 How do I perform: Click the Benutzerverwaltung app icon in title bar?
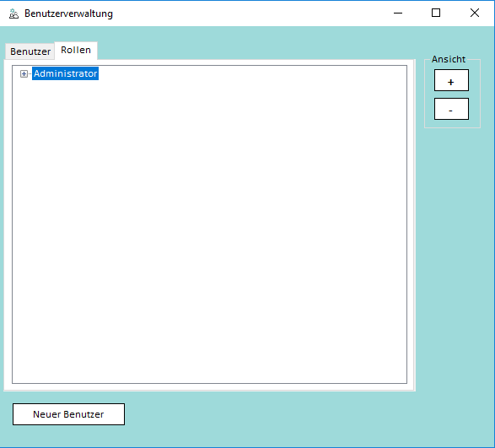(x=13, y=13)
